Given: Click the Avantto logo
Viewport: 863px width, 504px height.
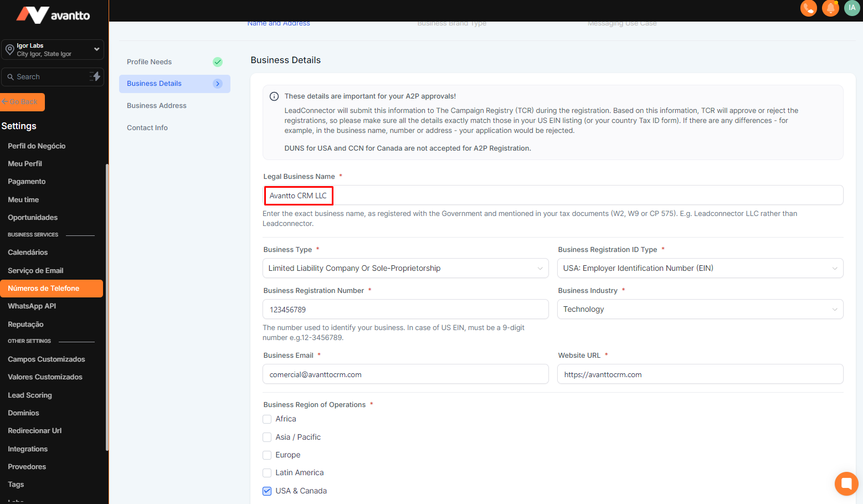Looking at the screenshot, I should 53,15.
